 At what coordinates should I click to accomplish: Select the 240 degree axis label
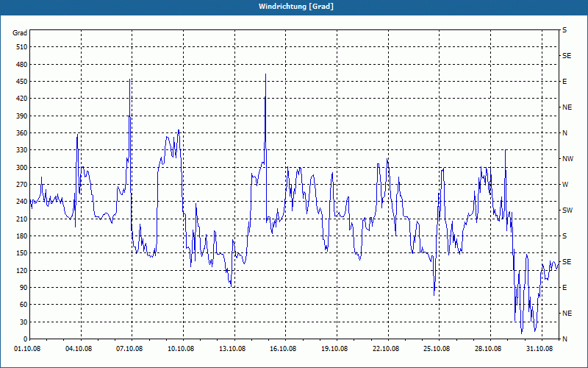22,202
